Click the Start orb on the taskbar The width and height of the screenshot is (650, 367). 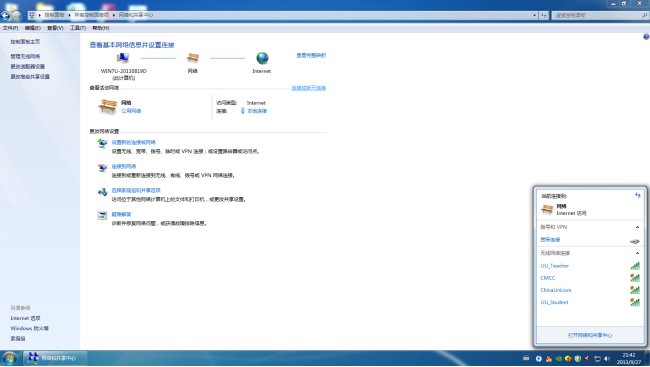point(9,358)
